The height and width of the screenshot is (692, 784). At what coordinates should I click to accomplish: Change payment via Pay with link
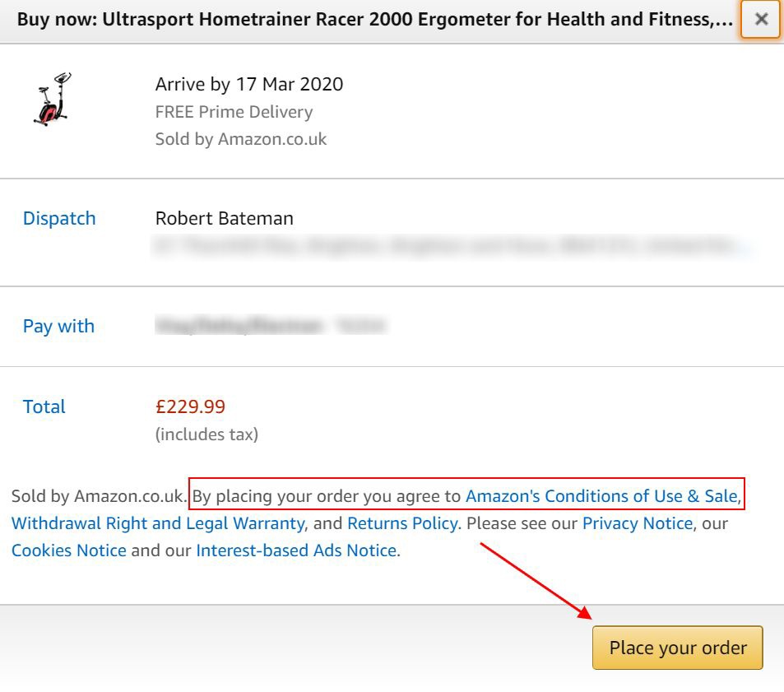58,327
